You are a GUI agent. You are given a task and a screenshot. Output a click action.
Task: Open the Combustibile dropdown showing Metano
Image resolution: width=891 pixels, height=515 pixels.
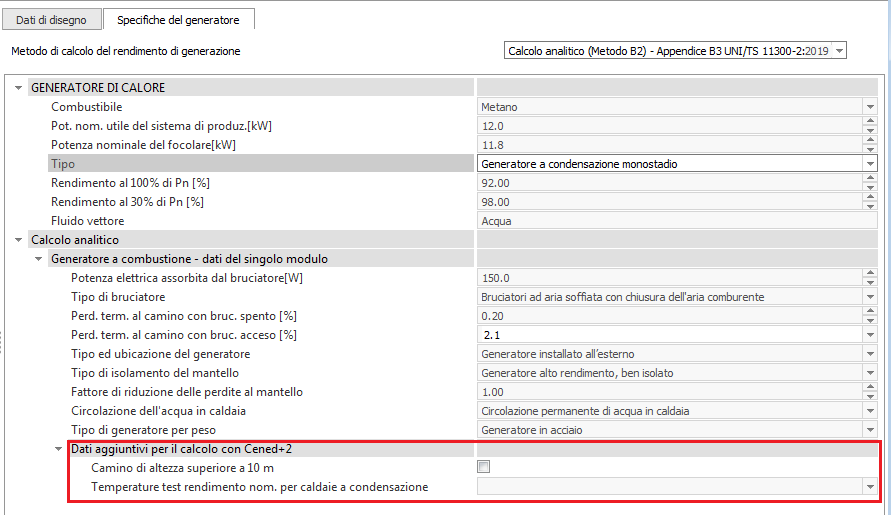(x=868, y=107)
